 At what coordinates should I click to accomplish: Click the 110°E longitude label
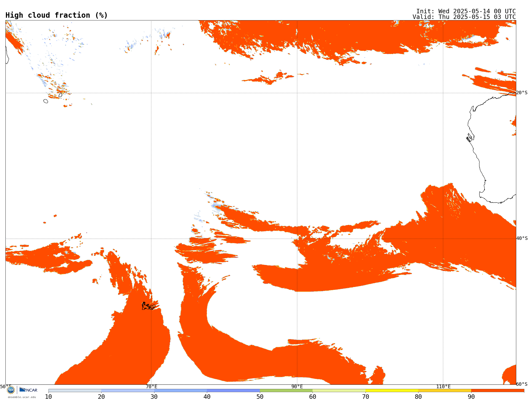point(443,386)
